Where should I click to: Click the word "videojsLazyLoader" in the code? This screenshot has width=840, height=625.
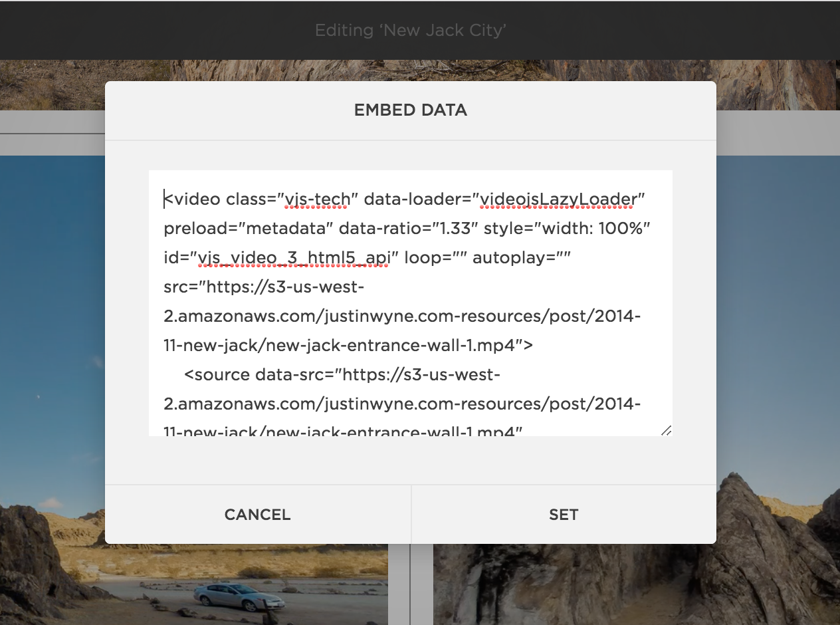[558, 199]
